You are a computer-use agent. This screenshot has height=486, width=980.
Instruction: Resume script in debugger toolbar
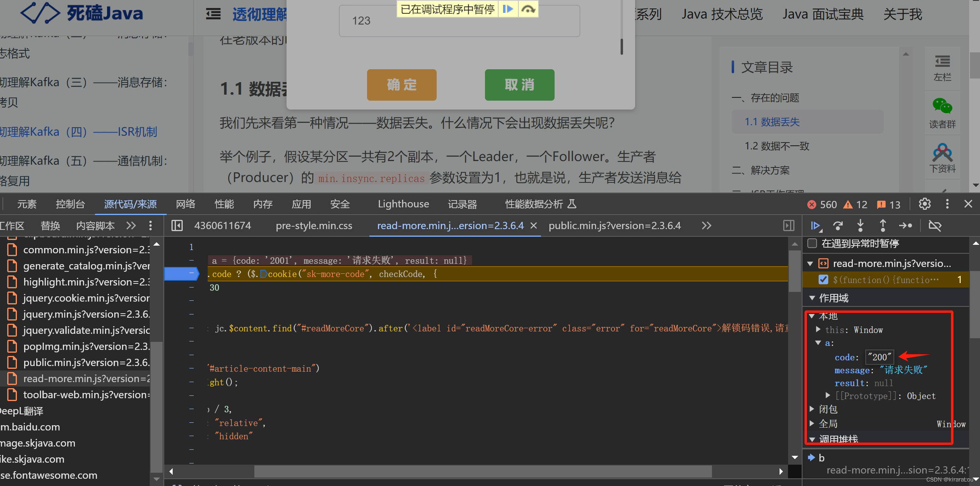[x=816, y=225]
